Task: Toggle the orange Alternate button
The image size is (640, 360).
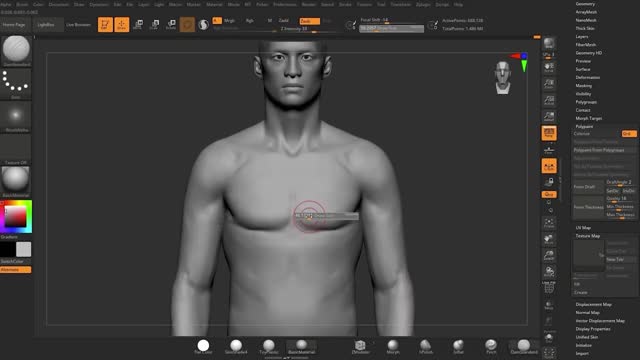Action: pyautogui.click(x=16, y=270)
